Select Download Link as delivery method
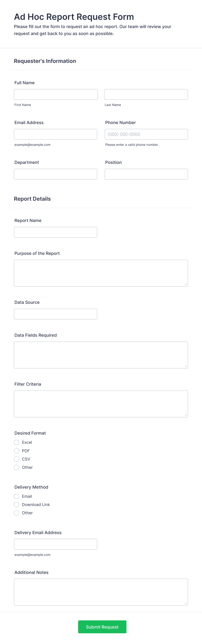Image resolution: width=202 pixels, height=644 pixels. pyautogui.click(x=17, y=504)
